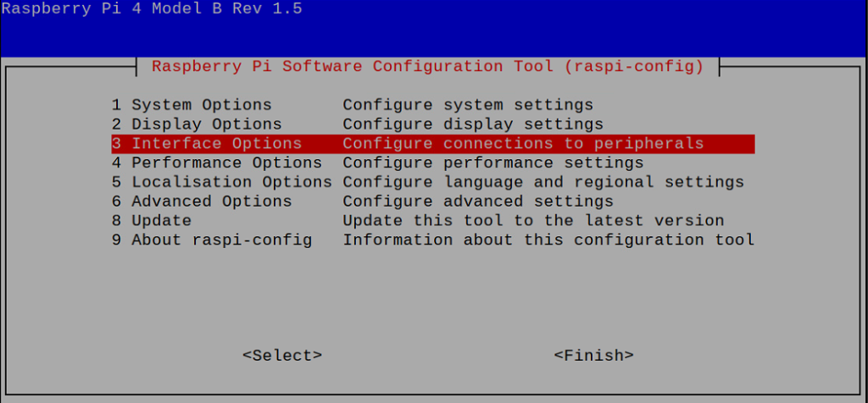
Task: Click the 'Configure system settings' description
Action: tap(468, 105)
